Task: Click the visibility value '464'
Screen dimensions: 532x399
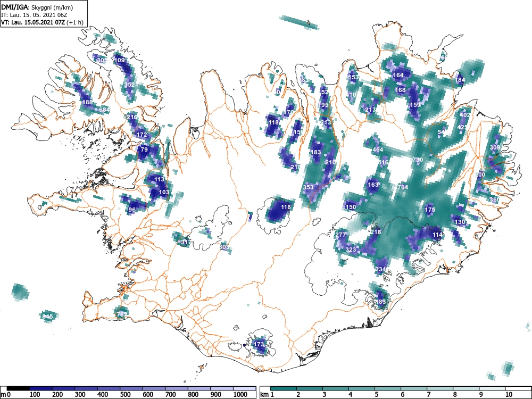Action: coord(378,149)
